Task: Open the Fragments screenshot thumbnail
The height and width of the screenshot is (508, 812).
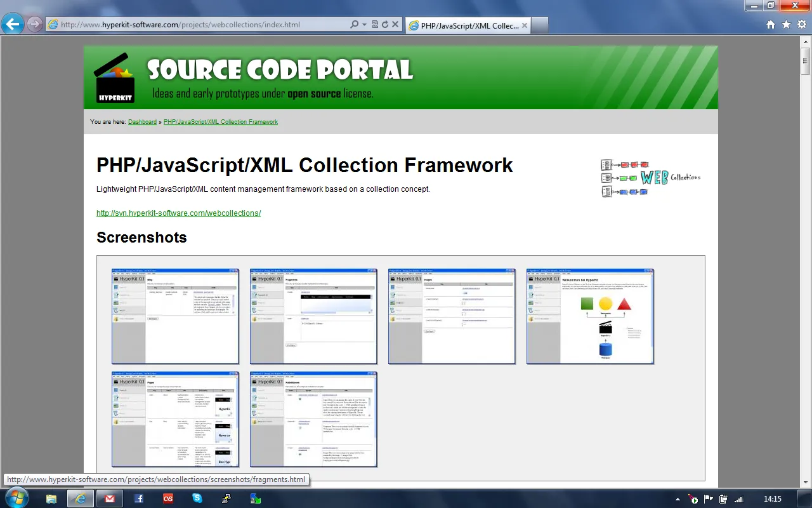Action: 313,316
